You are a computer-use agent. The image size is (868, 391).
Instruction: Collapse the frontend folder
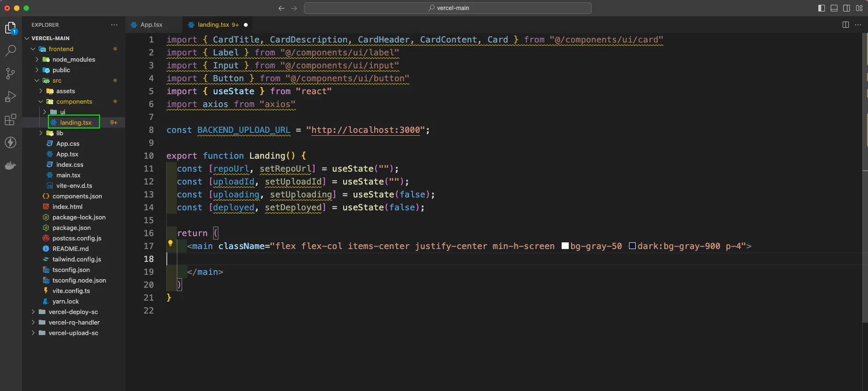point(33,49)
